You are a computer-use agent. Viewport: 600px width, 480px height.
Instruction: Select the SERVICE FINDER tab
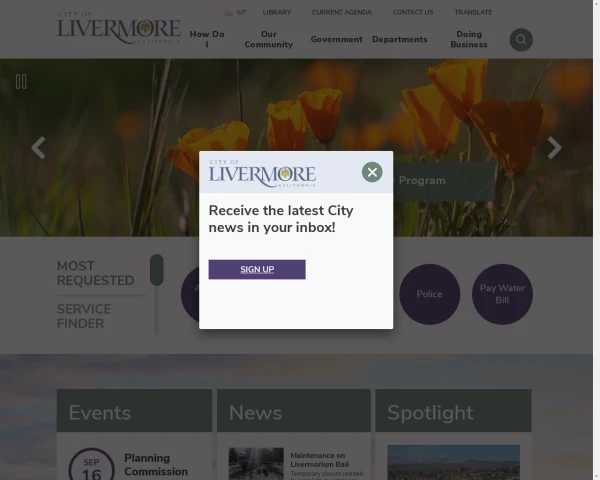tap(84, 317)
